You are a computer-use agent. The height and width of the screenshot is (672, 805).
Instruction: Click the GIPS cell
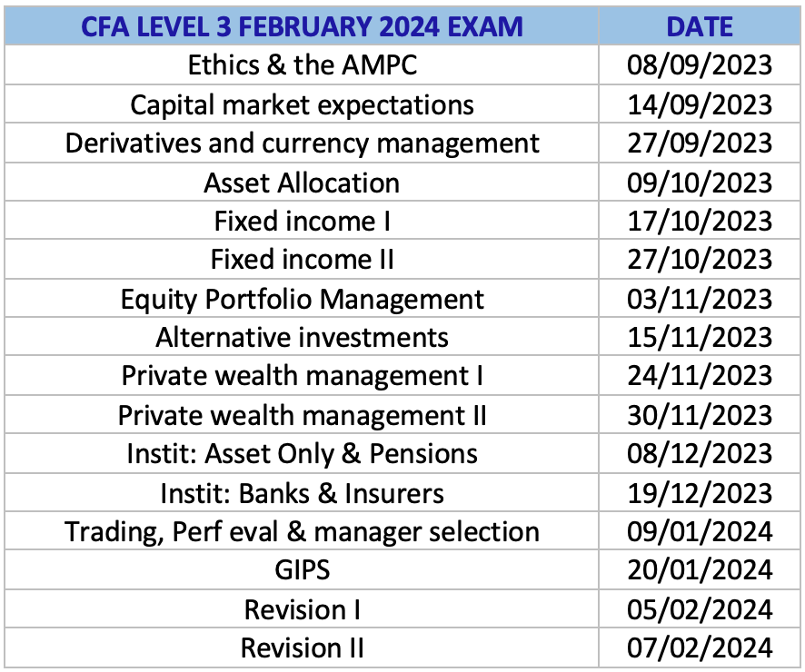(x=302, y=570)
